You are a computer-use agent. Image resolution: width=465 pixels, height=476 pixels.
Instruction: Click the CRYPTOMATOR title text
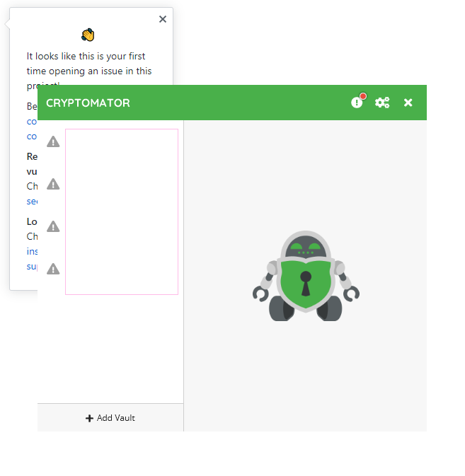(x=88, y=103)
